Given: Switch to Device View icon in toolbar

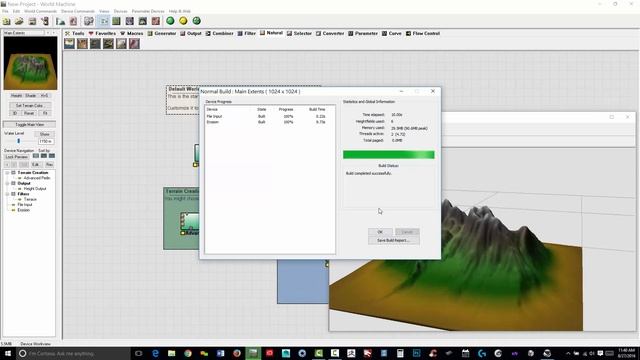Looking at the screenshot, I should (104, 21).
